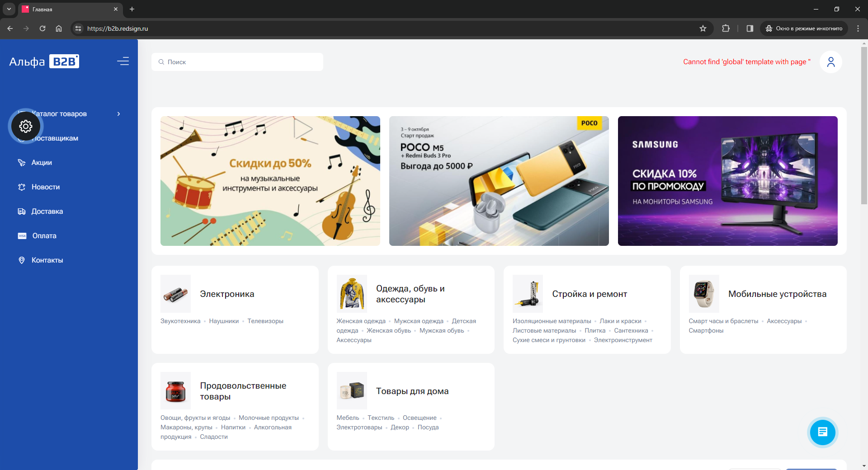868x470 pixels.
Task: Open Электроника category
Action: coord(227,294)
